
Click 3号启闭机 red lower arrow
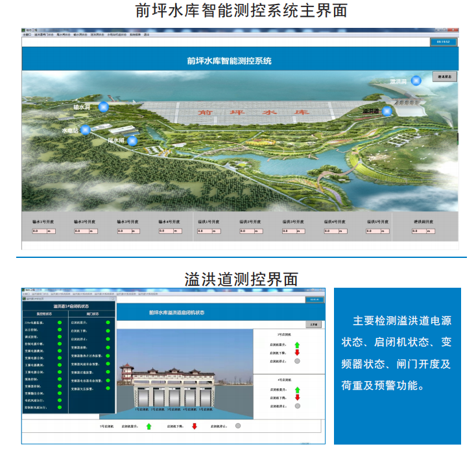297,353
